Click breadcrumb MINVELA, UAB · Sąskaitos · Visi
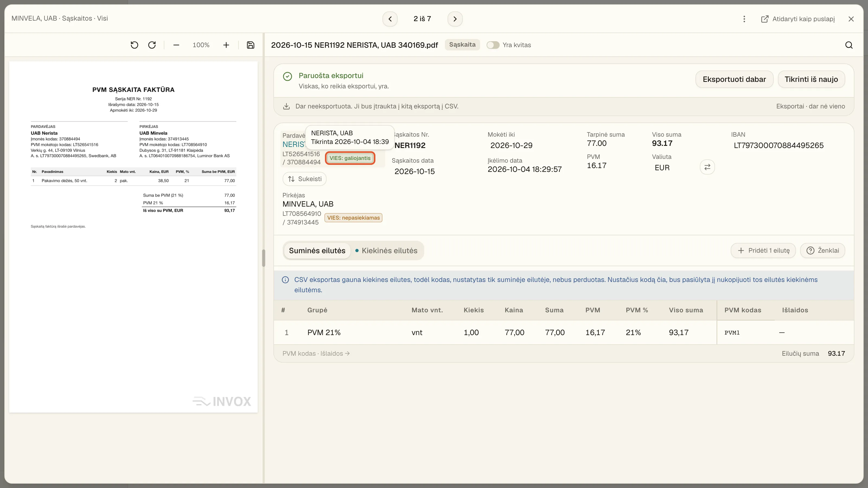868x488 pixels. pyautogui.click(x=60, y=18)
